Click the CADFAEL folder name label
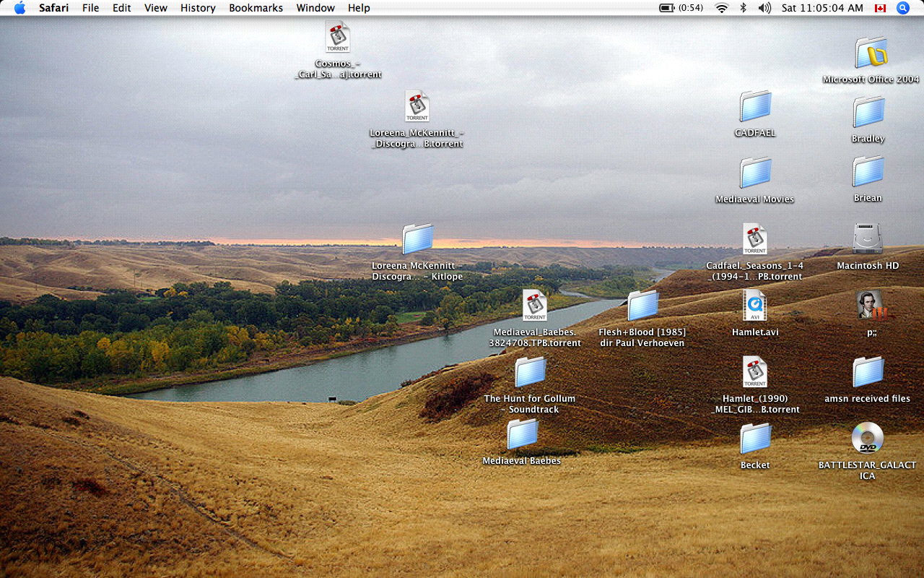 pyautogui.click(x=755, y=133)
